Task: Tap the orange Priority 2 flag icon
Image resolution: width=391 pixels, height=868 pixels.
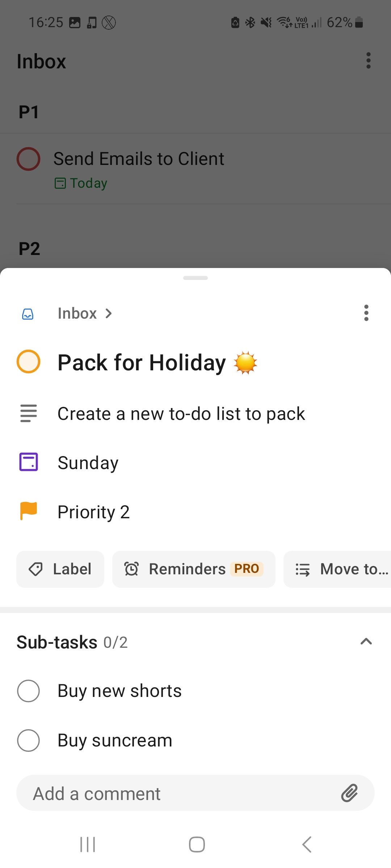Action: 28,511
